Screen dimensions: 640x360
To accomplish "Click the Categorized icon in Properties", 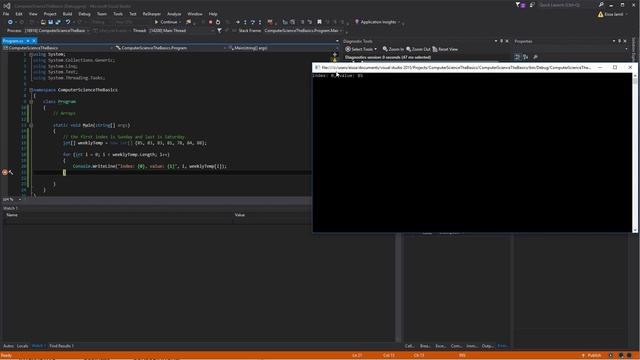I will 517,57.
